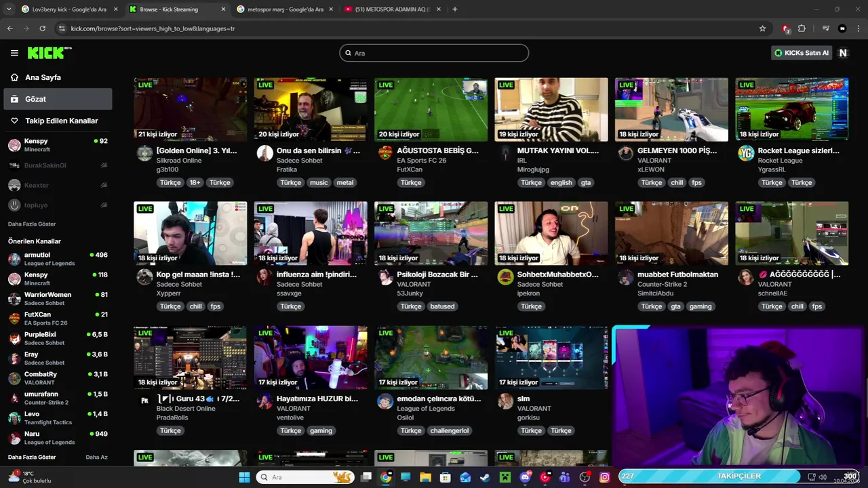The height and width of the screenshot is (488, 868).
Task: Click the Windows taskbar search box
Action: tap(305, 477)
